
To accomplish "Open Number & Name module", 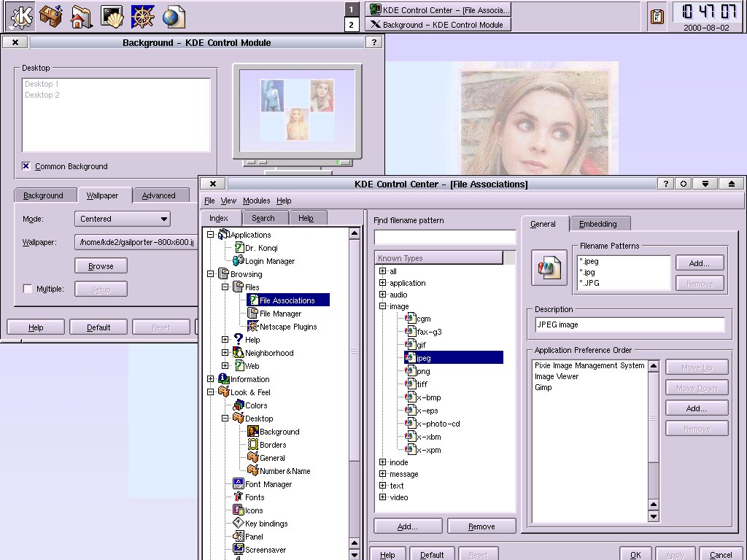I will [x=285, y=471].
